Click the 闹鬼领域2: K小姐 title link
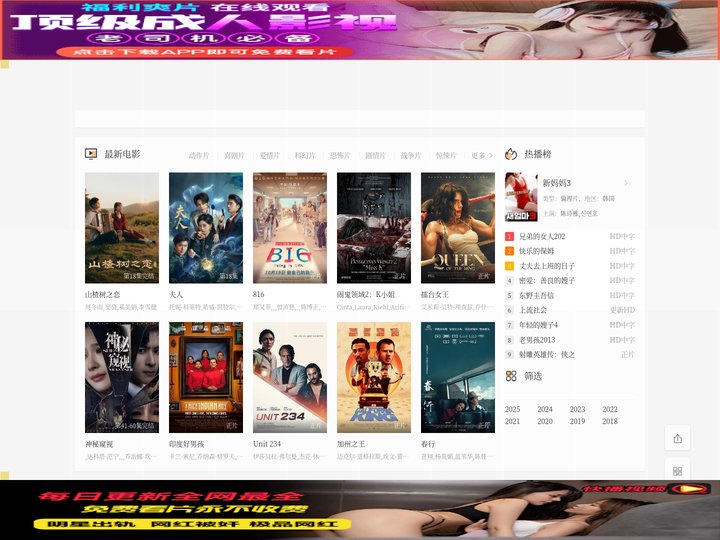This screenshot has height=540, width=720. 366,294
